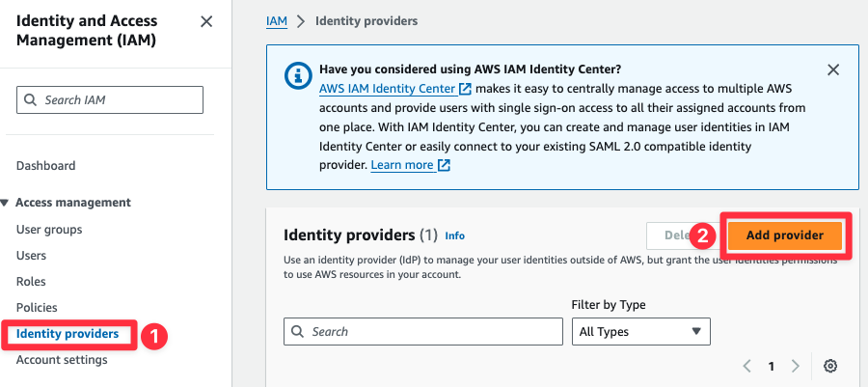Click the Add provider button
The image size is (868, 387).
pyautogui.click(x=785, y=235)
